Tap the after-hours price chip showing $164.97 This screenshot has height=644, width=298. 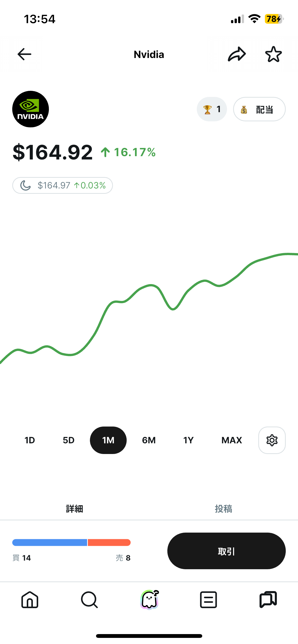click(62, 185)
